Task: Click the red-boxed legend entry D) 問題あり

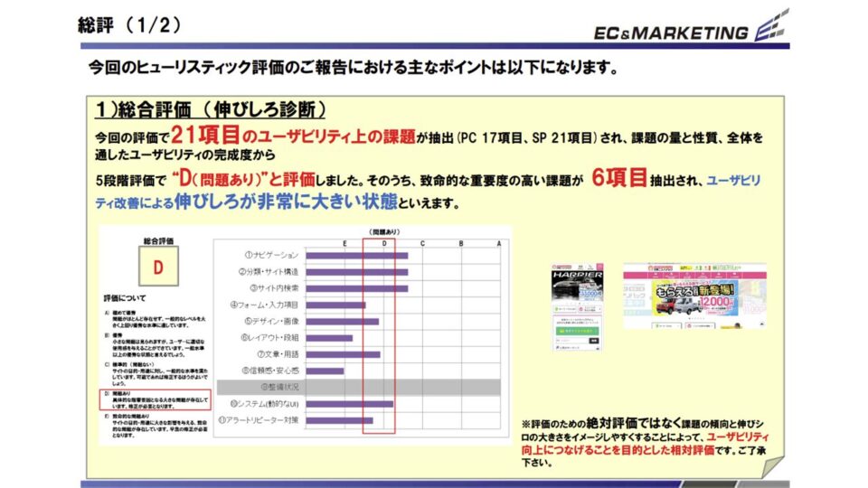Action: tap(156, 399)
